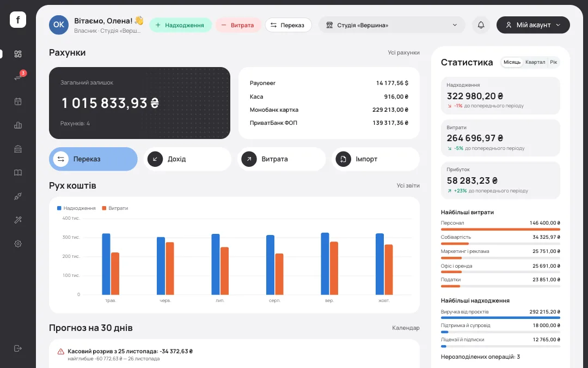Click the outlined Переказ button in header
Viewport: 588px width, 368px height.
click(289, 25)
